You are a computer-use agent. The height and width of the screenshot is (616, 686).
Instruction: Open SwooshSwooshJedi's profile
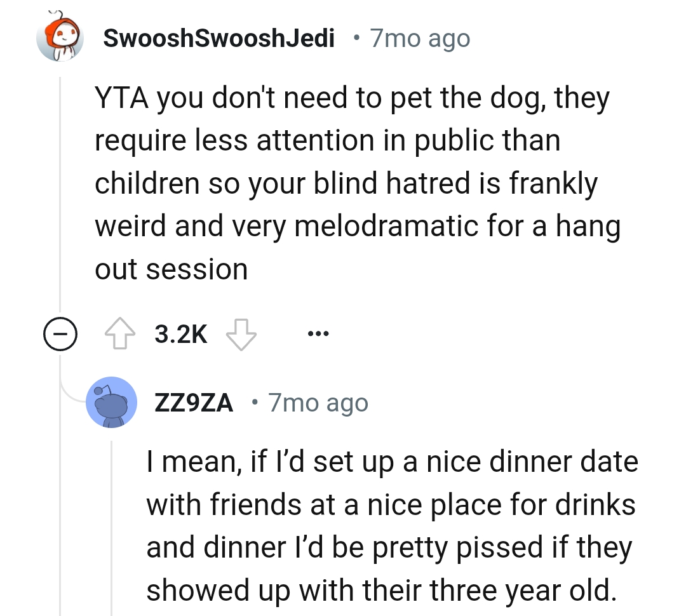pyautogui.click(x=219, y=38)
